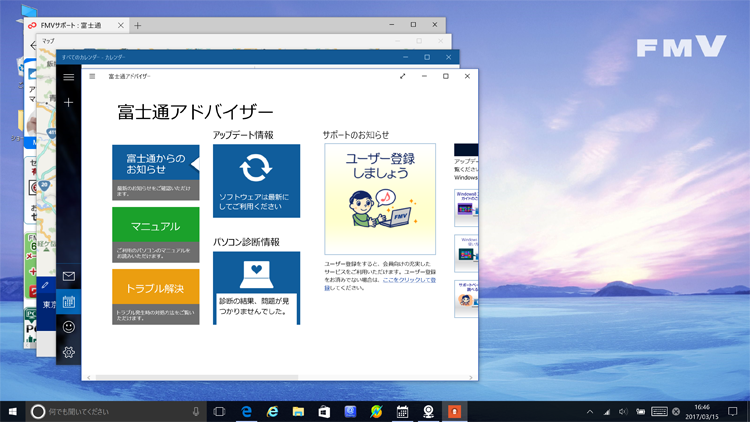Open Task View from the taskbar

coord(219,411)
